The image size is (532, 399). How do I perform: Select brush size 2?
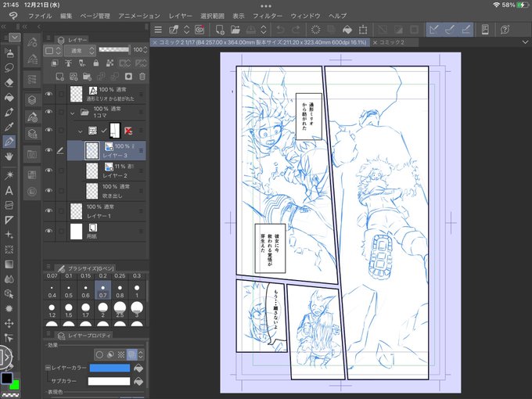pyautogui.click(x=102, y=310)
